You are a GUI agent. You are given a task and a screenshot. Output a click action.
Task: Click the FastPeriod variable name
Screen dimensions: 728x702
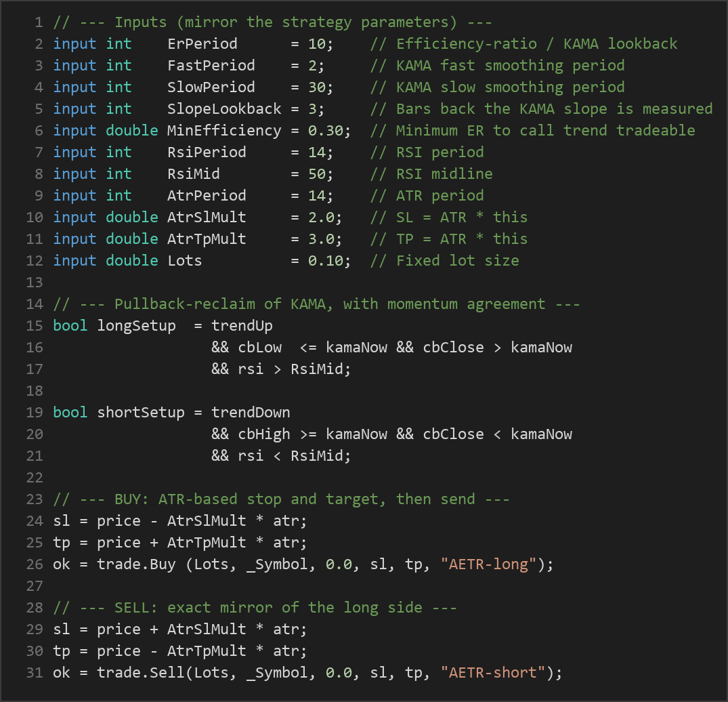pyautogui.click(x=211, y=66)
